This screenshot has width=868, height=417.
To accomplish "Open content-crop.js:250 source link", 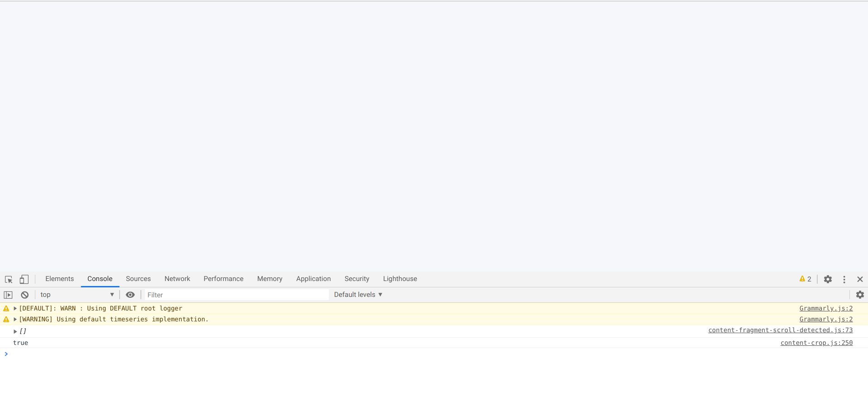I will click(816, 343).
